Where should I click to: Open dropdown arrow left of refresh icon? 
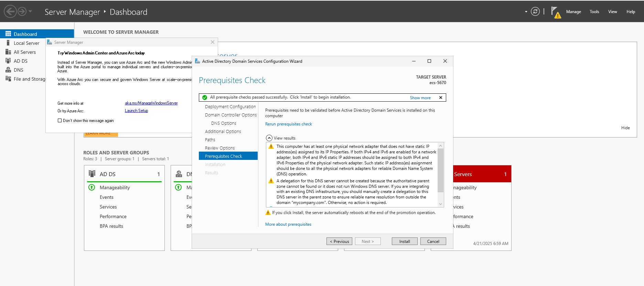(526, 12)
